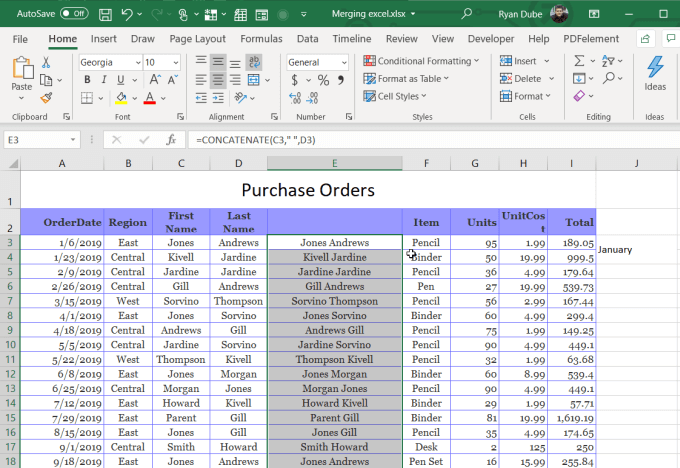Viewport: 680px width, 468px height.
Task: Click the Format Painter brush icon
Action: point(46,98)
